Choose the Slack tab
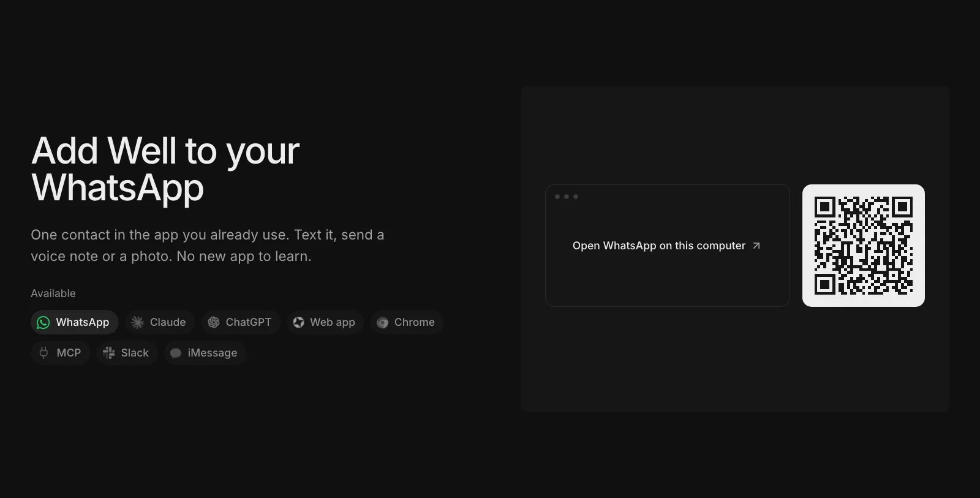The width and height of the screenshot is (980, 498). (127, 353)
